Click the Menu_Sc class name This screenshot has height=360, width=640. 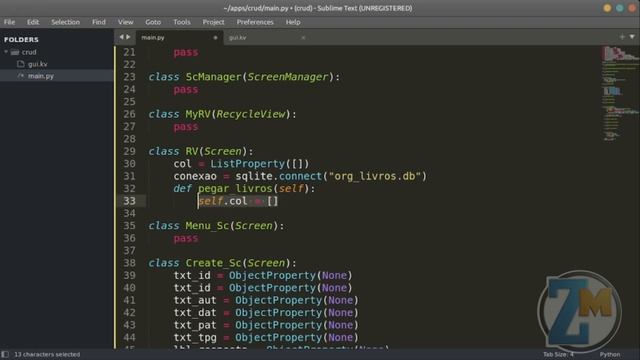pos(207,226)
